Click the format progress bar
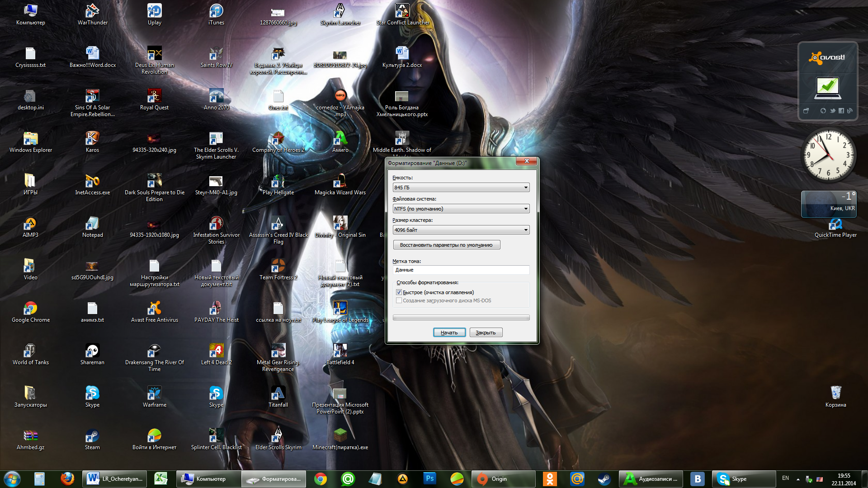The image size is (868, 488). point(461,318)
